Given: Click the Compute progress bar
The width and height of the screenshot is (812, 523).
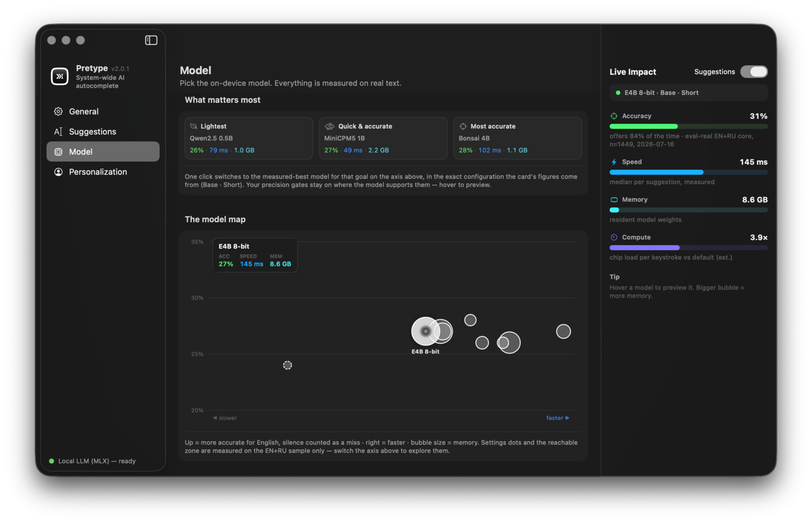Looking at the screenshot, I should [689, 248].
